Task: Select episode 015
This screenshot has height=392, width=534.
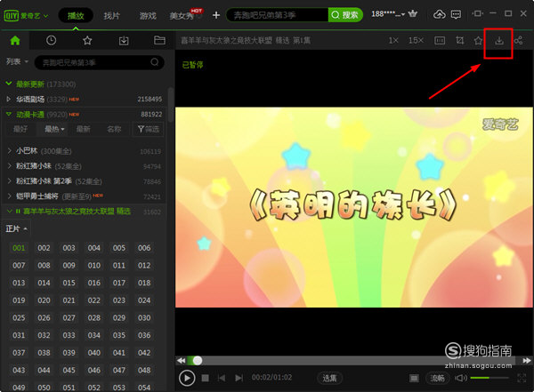Action: (x=69, y=283)
